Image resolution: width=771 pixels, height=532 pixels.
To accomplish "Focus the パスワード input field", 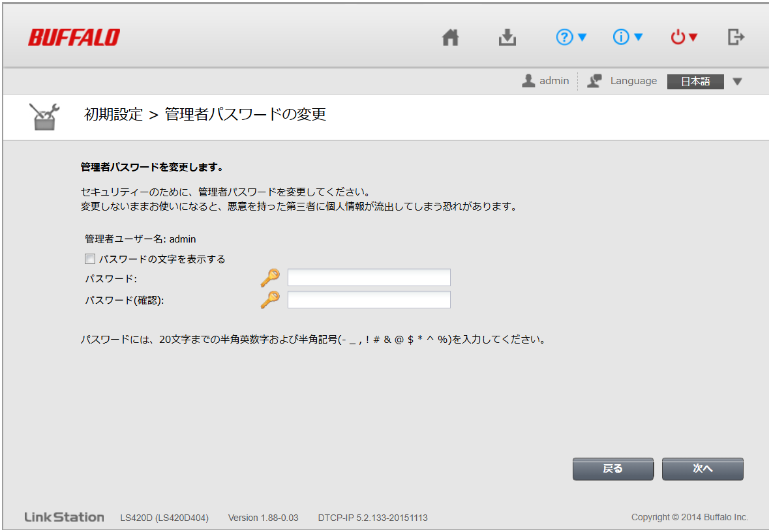I will coord(369,277).
